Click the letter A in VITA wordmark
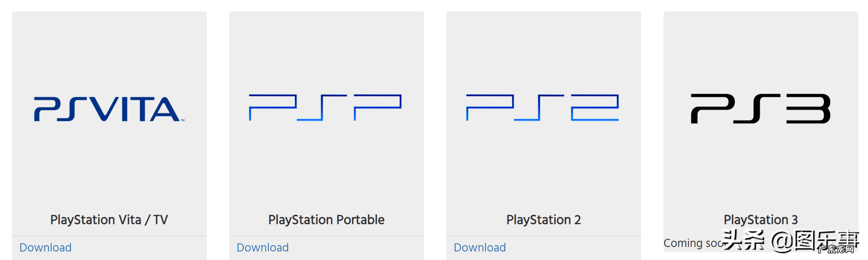The image size is (868, 260). [164, 110]
